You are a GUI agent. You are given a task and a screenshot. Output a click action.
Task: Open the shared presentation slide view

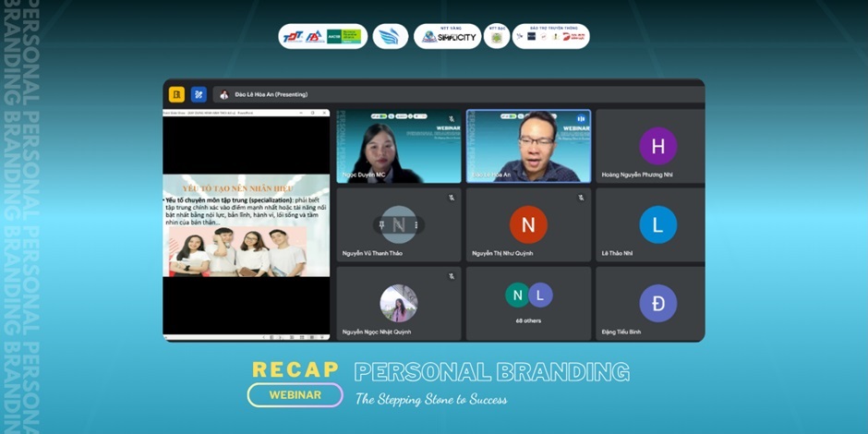pos(246,224)
